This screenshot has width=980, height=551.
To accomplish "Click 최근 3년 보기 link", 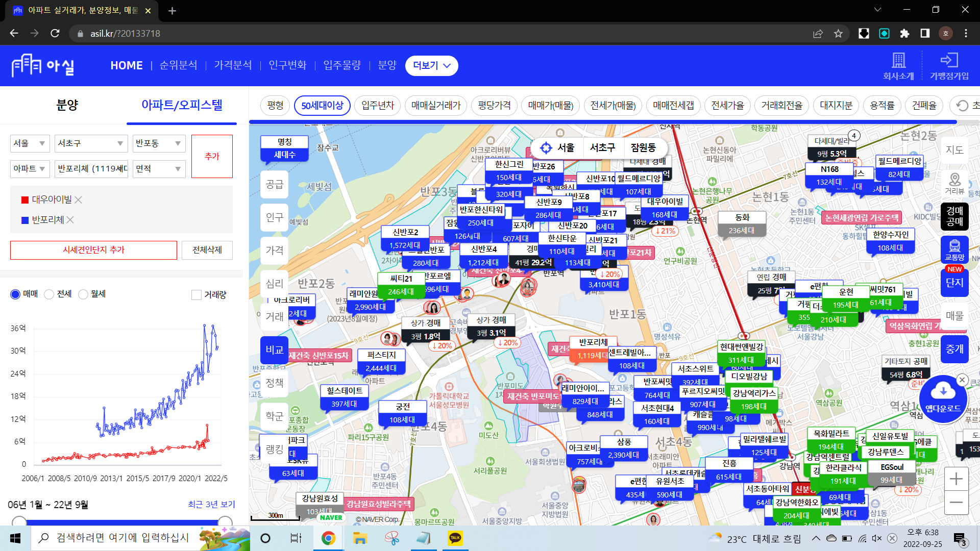I will [211, 505].
